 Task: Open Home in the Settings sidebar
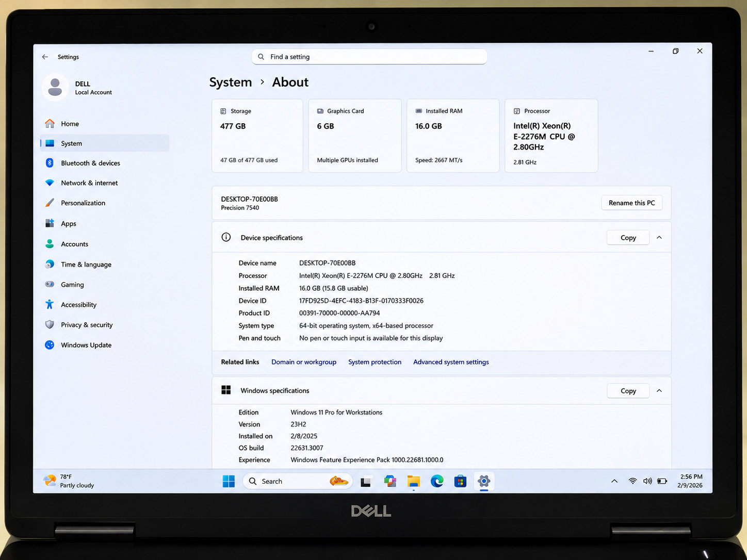105,124
